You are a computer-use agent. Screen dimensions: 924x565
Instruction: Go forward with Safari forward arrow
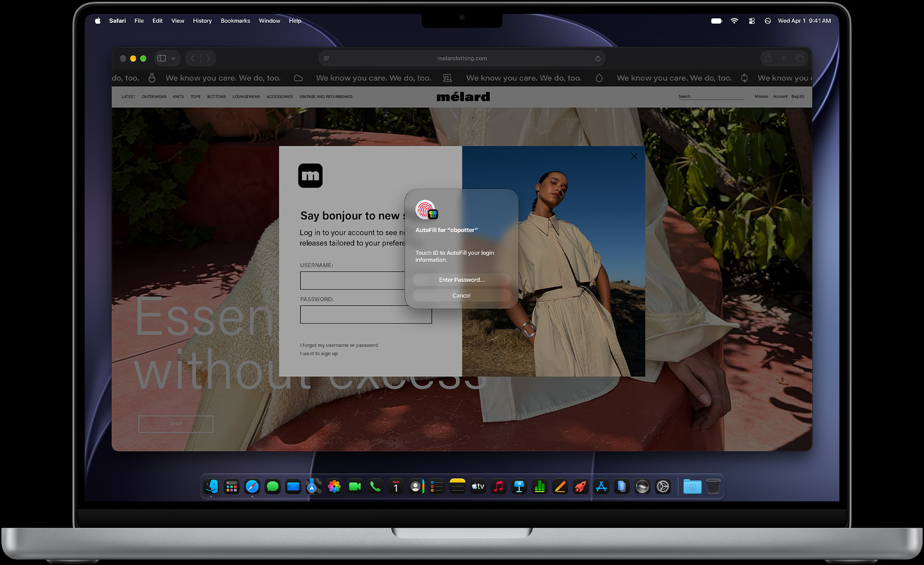pos(208,58)
